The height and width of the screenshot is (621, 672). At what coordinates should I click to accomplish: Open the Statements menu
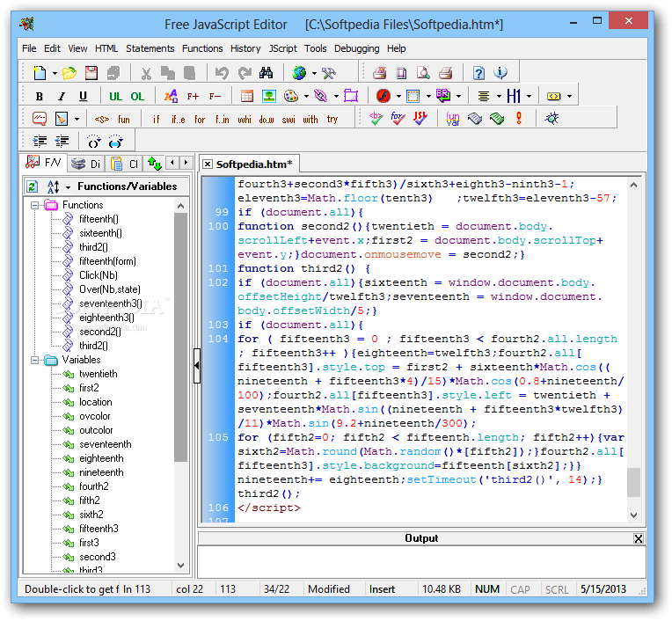pyautogui.click(x=150, y=48)
